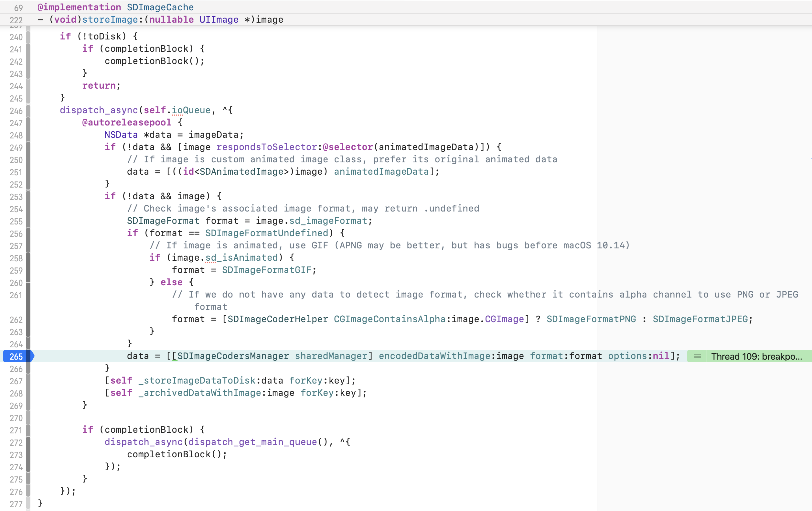
Task: Place the cursor inside animatedImageData on line 251
Action: [x=380, y=172]
